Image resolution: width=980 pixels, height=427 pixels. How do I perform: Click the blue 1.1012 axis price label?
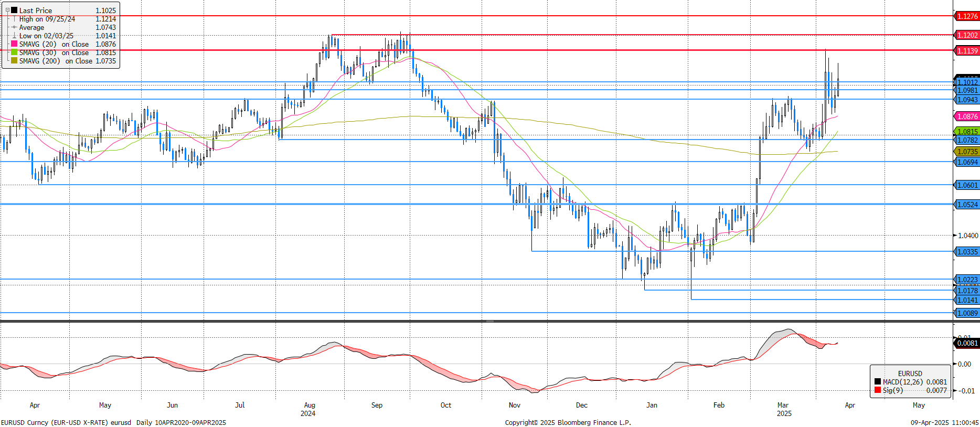coord(967,82)
